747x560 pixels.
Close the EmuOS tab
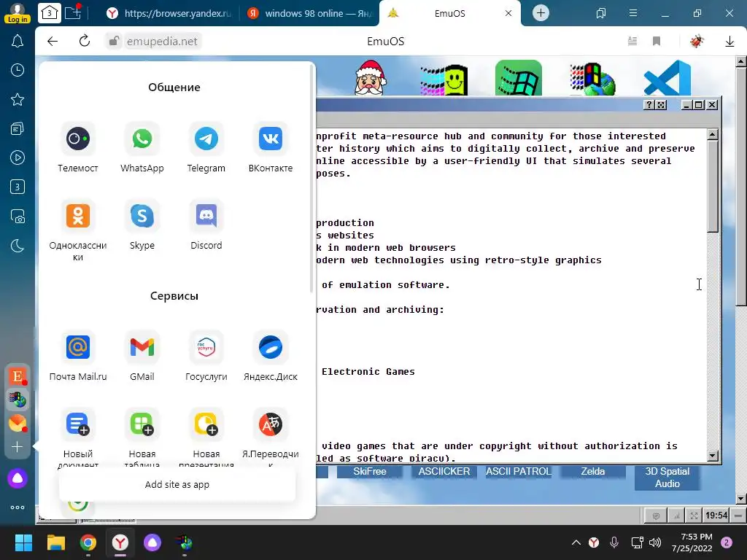coord(508,13)
